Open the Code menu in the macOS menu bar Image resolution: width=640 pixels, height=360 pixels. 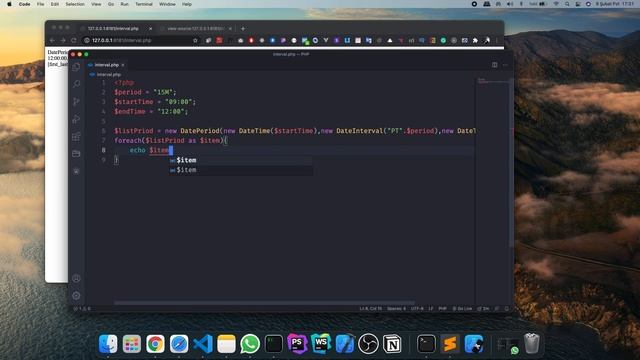(24, 4)
